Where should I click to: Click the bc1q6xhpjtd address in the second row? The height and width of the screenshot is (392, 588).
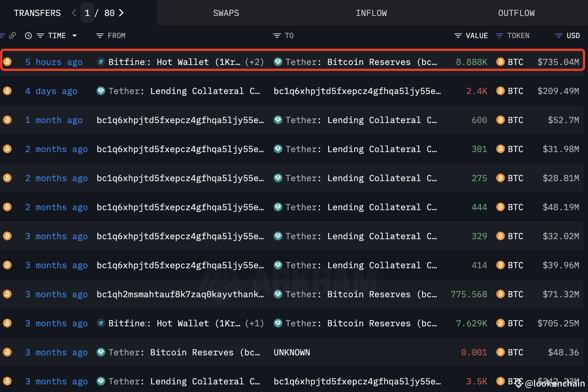tap(358, 91)
